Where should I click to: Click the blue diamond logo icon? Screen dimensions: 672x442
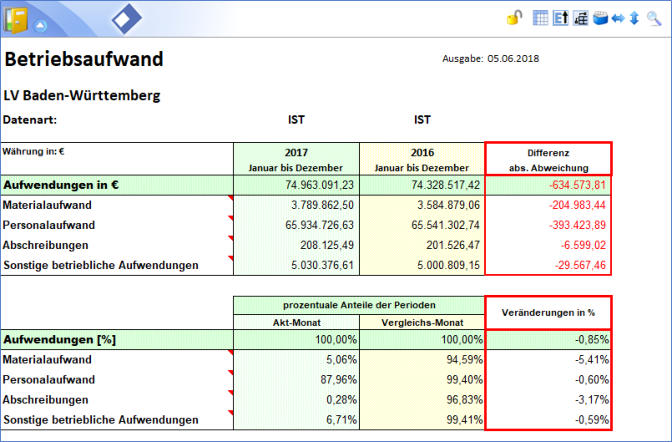[126, 19]
